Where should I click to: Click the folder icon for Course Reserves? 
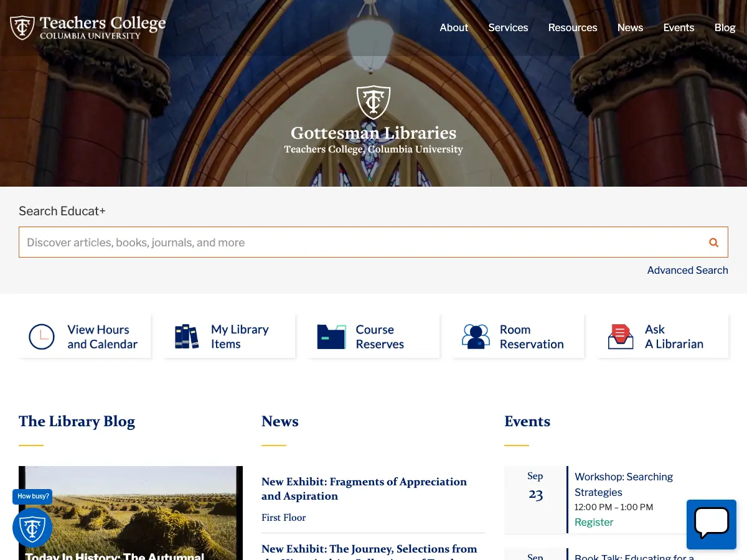tap(331, 337)
